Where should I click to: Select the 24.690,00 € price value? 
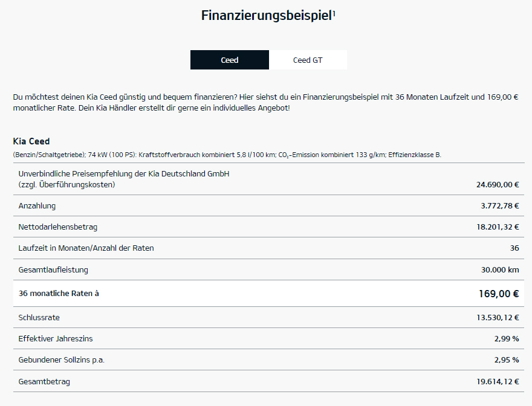click(x=498, y=184)
